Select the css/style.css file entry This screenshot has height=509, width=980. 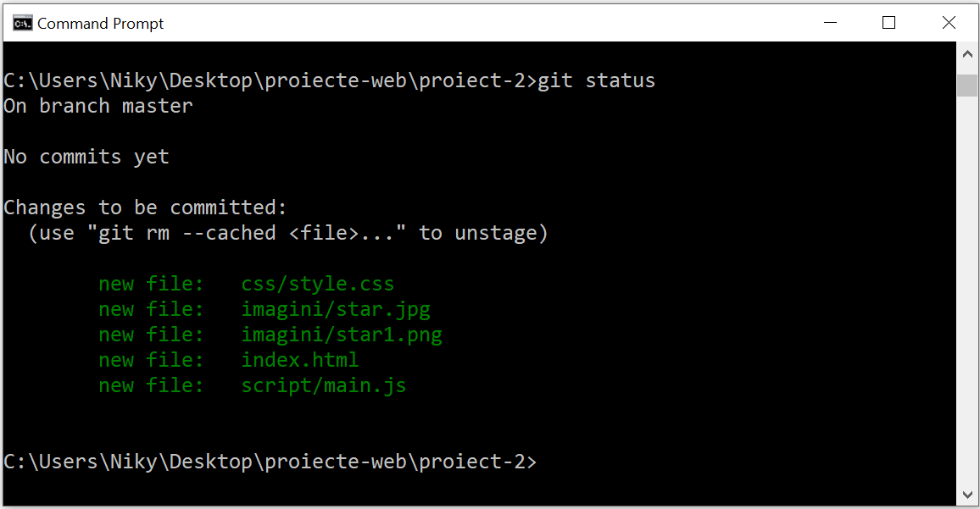(318, 284)
